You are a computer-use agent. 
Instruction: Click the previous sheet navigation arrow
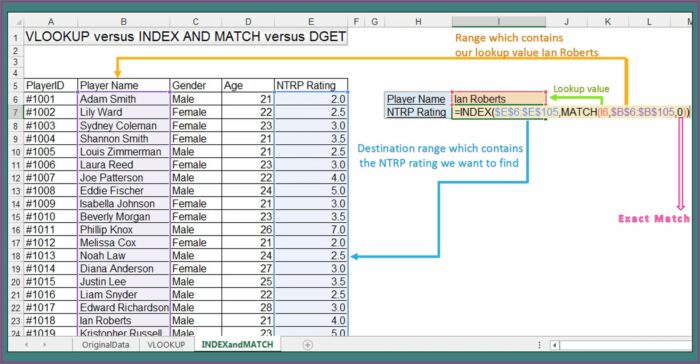(26, 345)
